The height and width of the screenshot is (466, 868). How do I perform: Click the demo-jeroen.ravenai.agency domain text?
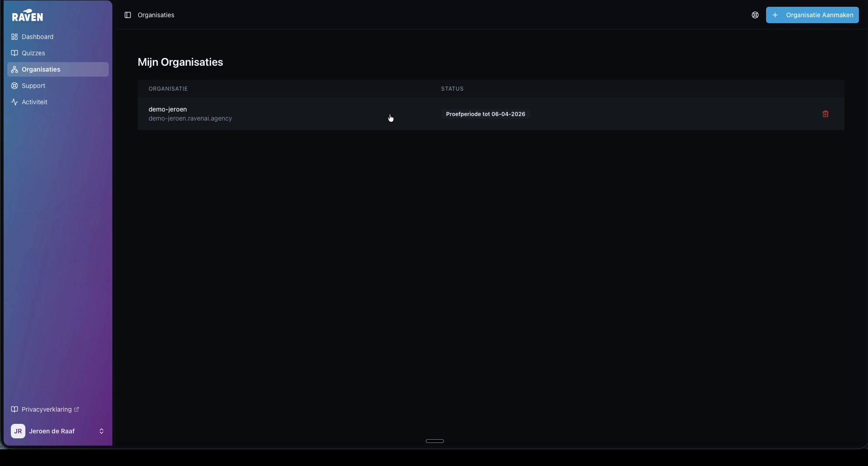click(190, 118)
